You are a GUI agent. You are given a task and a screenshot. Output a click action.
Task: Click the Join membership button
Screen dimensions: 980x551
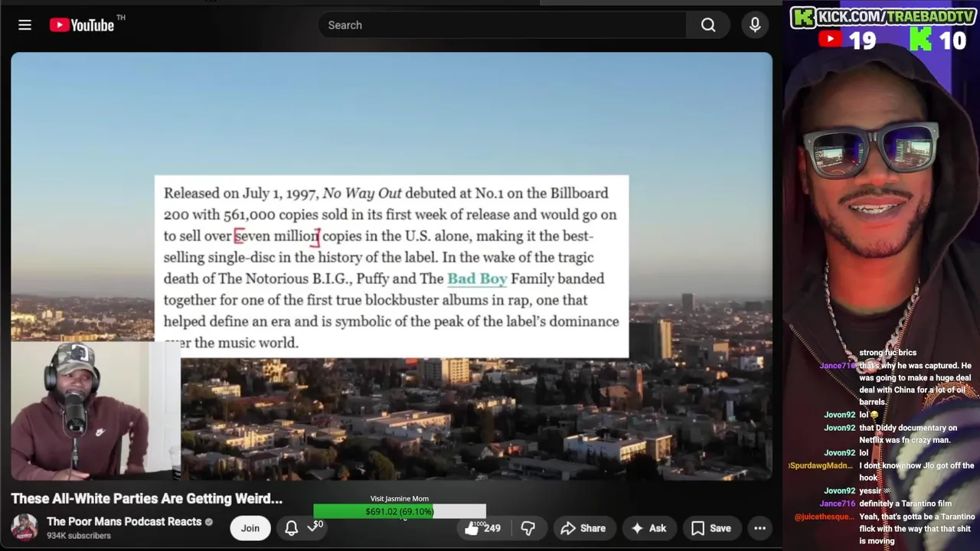click(x=250, y=528)
